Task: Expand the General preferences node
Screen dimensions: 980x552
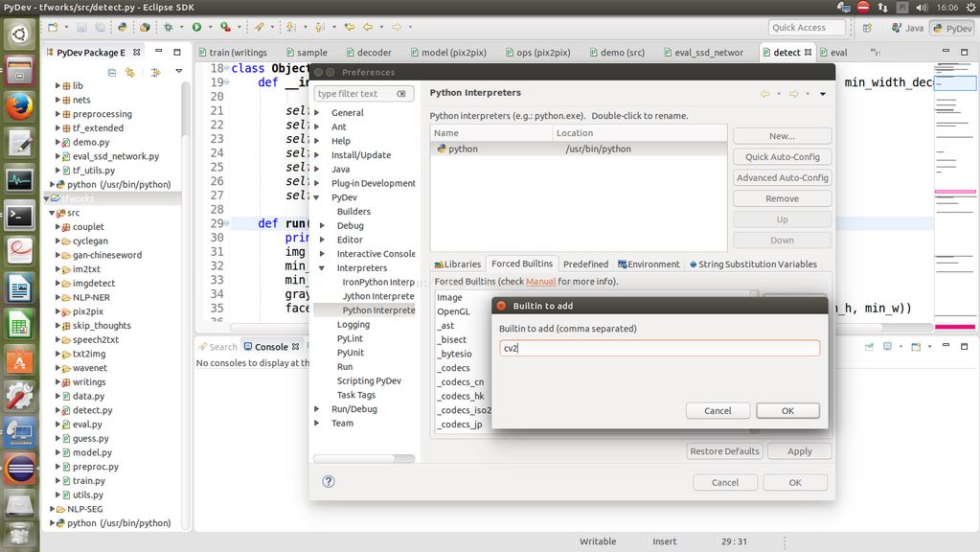Action: coord(317,112)
